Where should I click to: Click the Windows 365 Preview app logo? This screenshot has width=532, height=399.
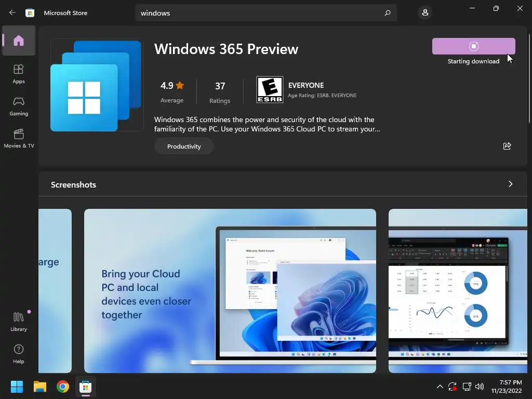[x=97, y=85]
